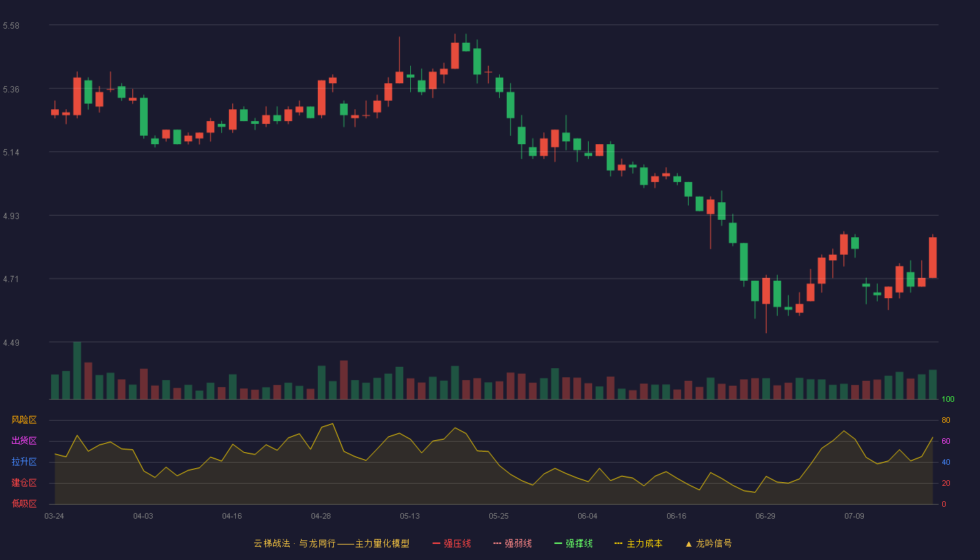Click the last red candlestick on the right

(x=932, y=258)
